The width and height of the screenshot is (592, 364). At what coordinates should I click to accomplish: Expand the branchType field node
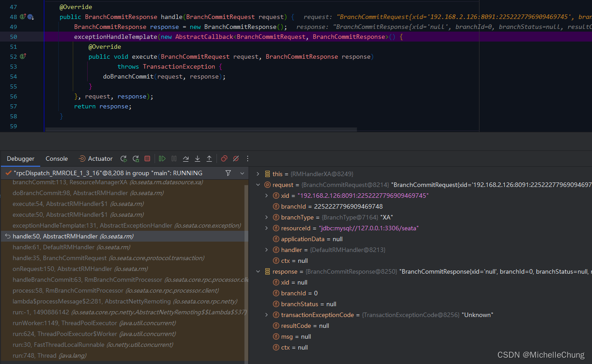tap(267, 217)
